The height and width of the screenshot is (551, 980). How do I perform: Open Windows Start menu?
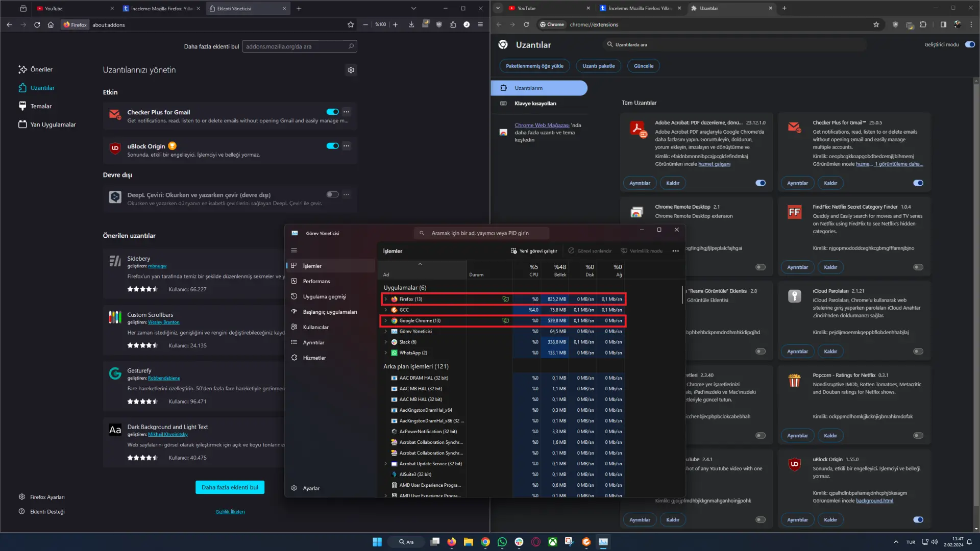click(x=377, y=542)
